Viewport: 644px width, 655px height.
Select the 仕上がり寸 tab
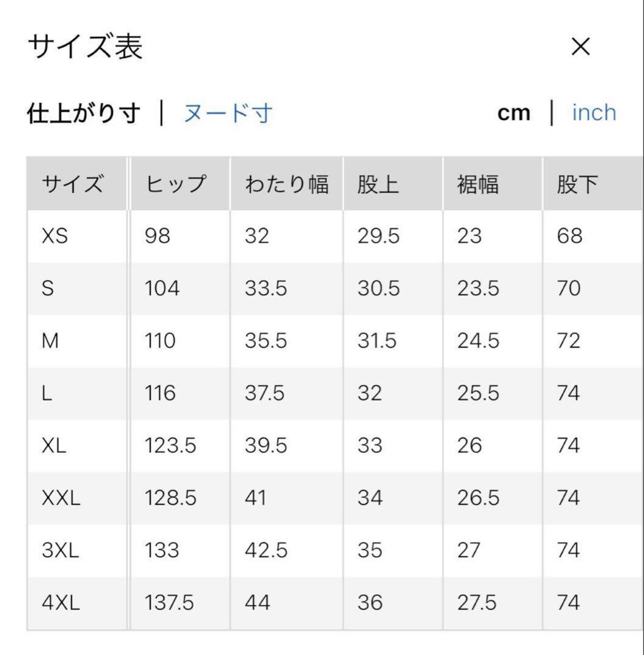tap(84, 113)
